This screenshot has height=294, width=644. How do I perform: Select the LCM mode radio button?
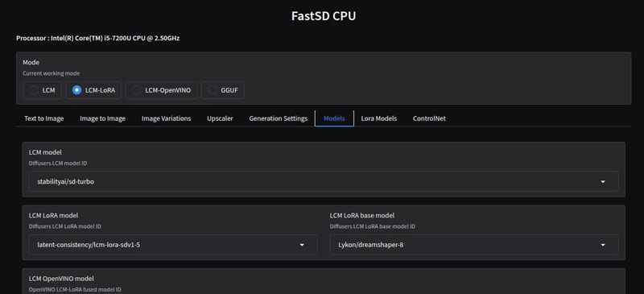pos(34,90)
